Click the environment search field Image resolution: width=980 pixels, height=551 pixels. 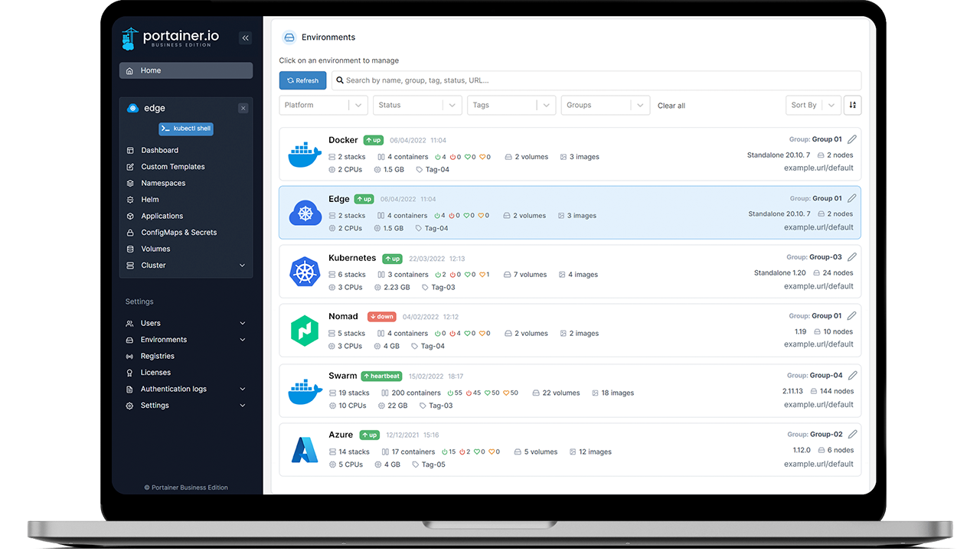pos(536,80)
